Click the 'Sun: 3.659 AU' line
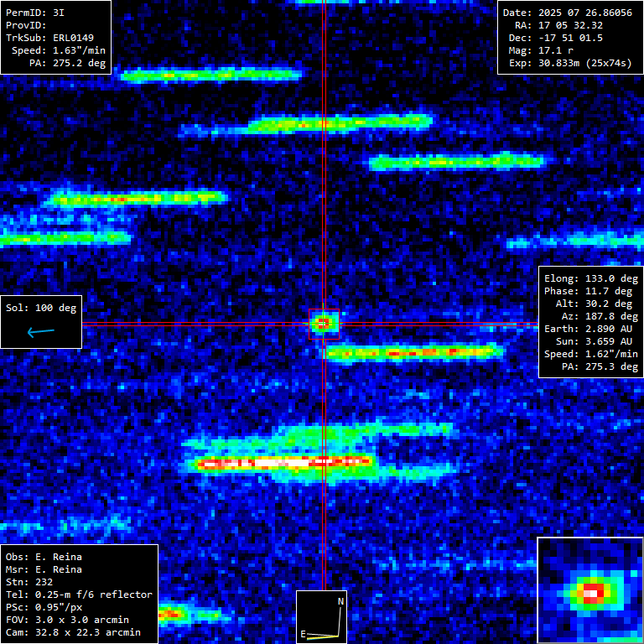 point(594,342)
